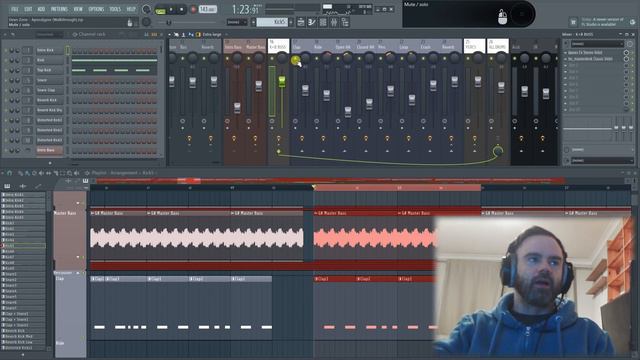Mute the Master Bass mixer track
640x360 pixels.
pyautogui.click(x=249, y=58)
